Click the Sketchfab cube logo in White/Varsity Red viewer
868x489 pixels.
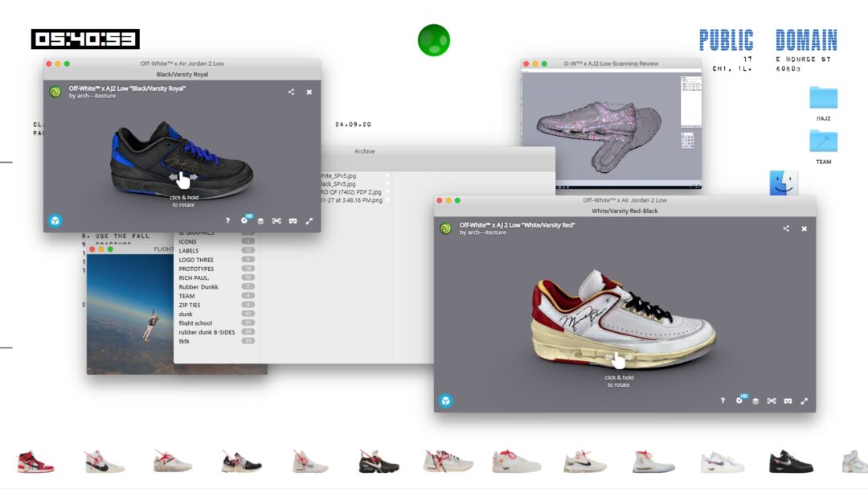tap(445, 401)
